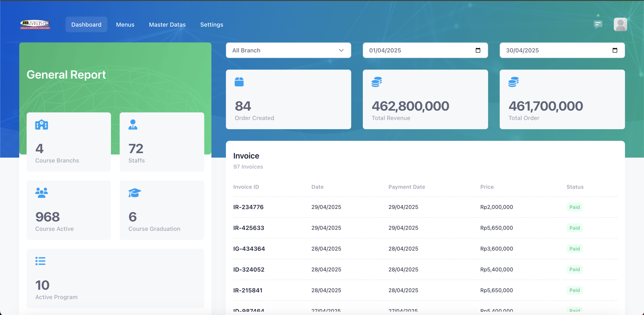644x315 pixels.
Task: Click the Course Graduation cap icon
Action: click(135, 193)
